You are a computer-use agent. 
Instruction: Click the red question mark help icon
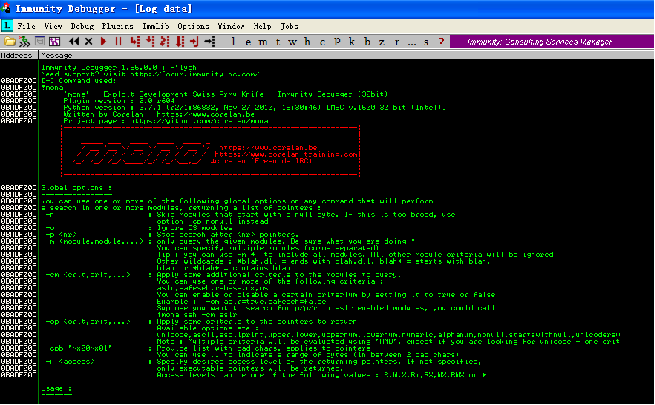[x=442, y=41]
